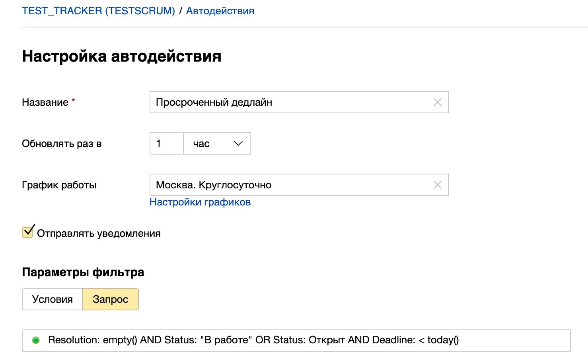Click the Параметры фильтра section heading

83,273
